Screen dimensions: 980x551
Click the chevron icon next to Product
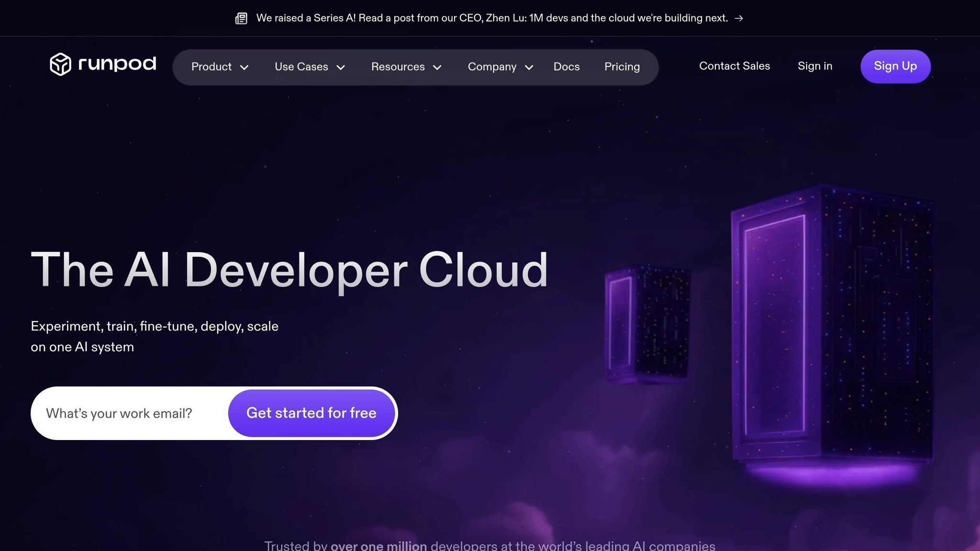244,67
